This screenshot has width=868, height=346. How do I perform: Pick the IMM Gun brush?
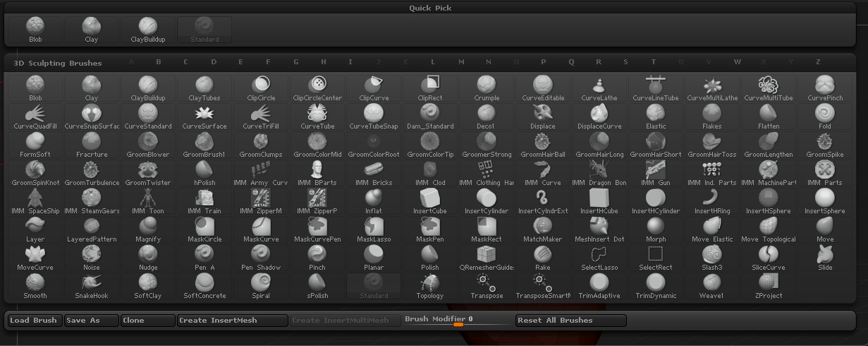656,174
